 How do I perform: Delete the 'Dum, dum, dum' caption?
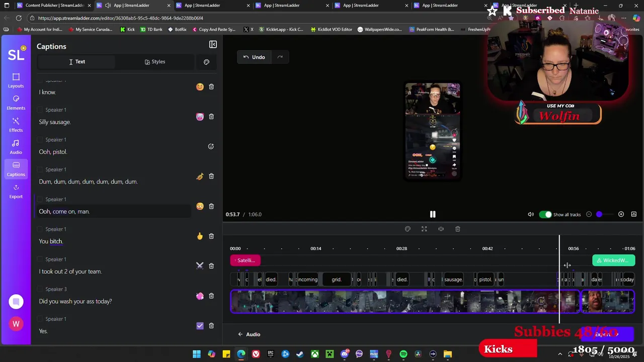coord(211,176)
